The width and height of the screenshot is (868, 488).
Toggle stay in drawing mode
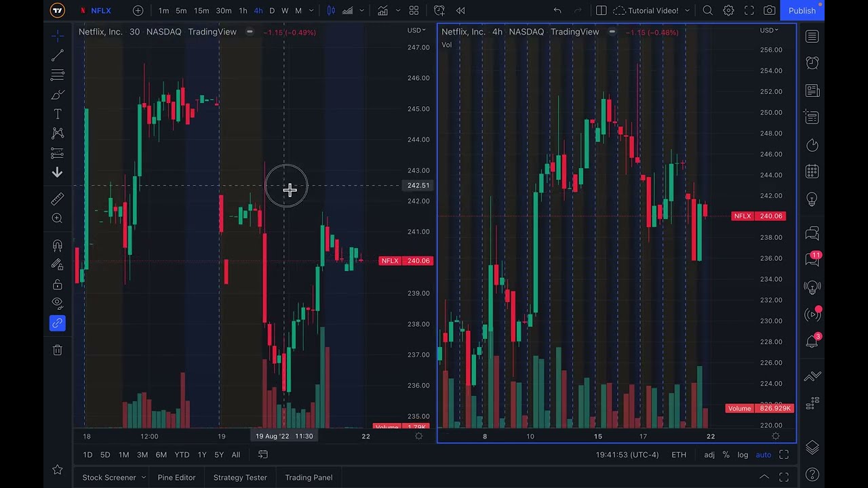[58, 265]
